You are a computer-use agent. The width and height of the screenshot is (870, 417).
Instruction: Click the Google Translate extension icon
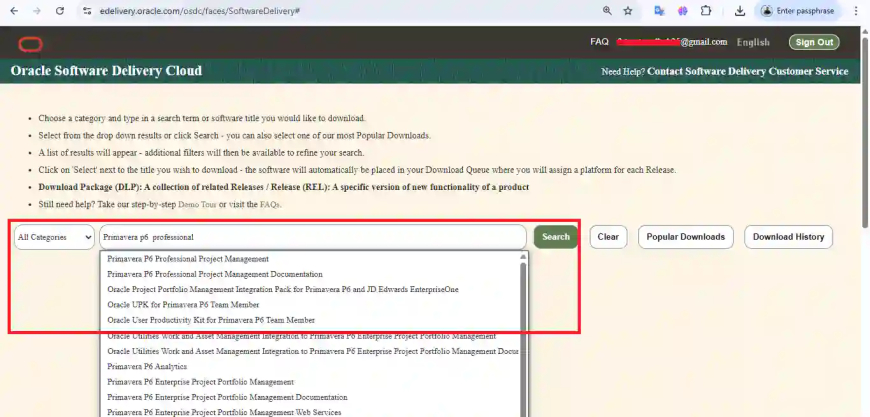pyautogui.click(x=659, y=11)
